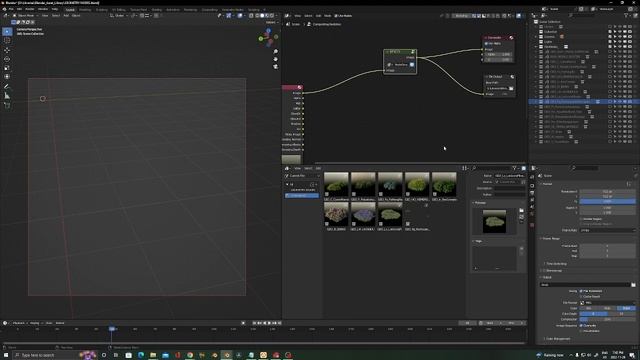Open the File menu
640x360 pixels.
(11, 9)
